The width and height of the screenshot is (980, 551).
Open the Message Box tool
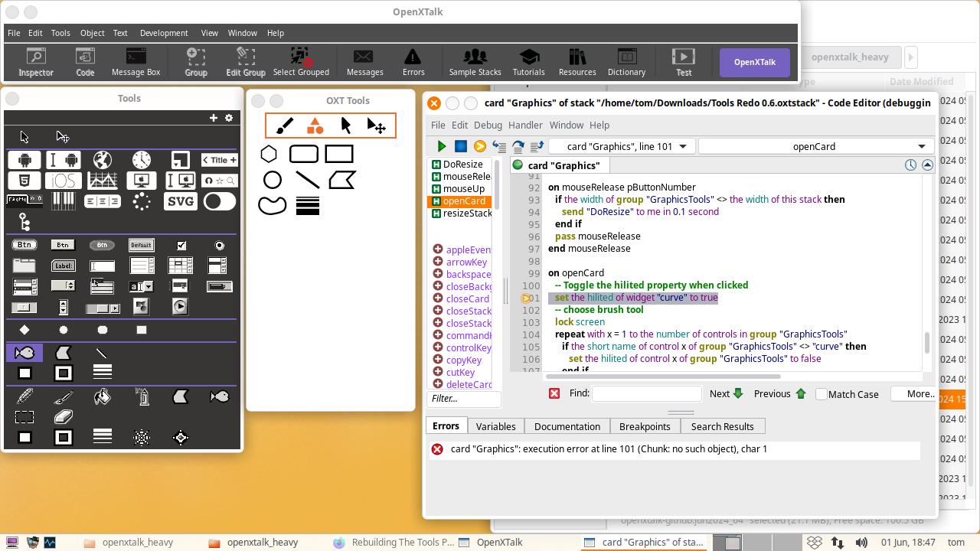coord(136,62)
